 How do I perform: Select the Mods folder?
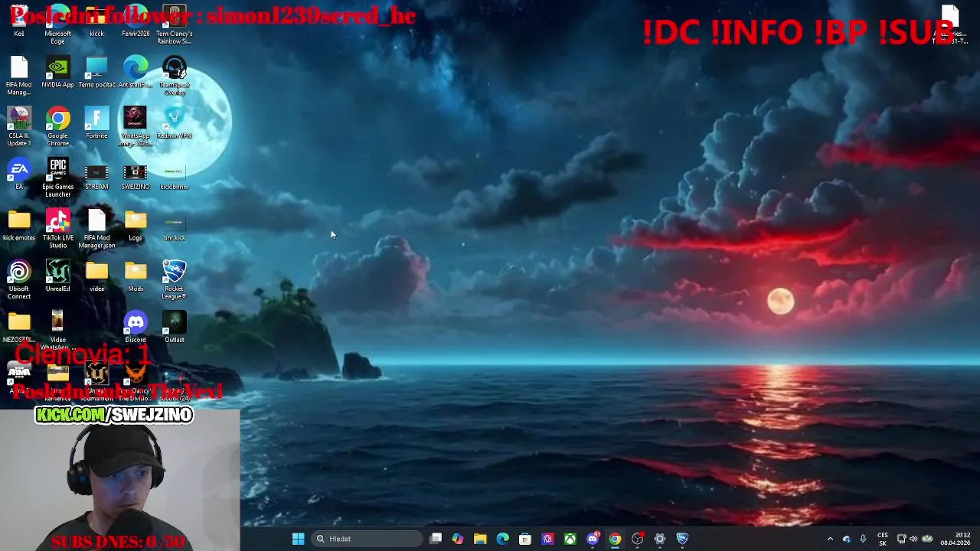pos(136,277)
